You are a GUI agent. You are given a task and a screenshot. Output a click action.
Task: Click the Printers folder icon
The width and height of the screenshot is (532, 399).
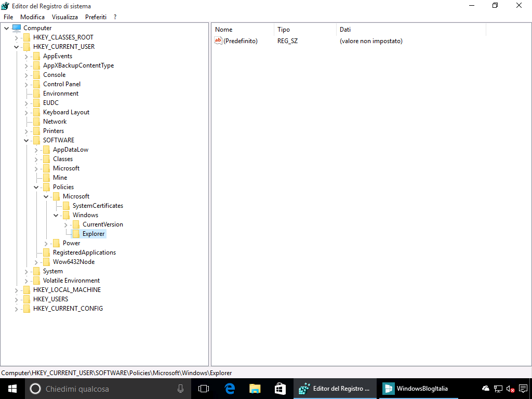36,131
